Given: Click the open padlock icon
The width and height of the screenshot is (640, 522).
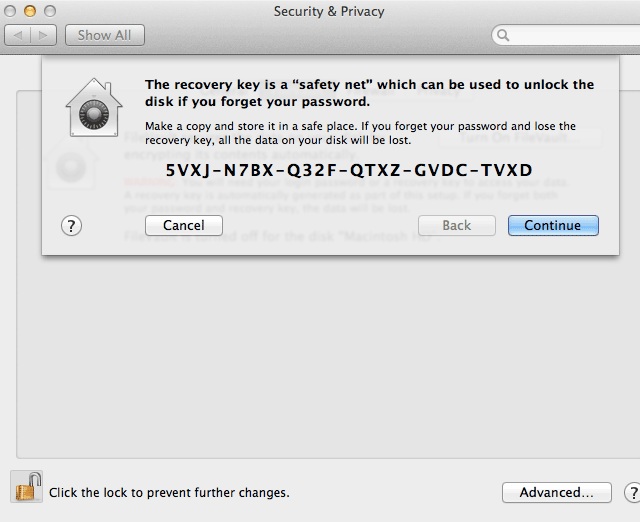Looking at the screenshot, I should coord(27,487).
